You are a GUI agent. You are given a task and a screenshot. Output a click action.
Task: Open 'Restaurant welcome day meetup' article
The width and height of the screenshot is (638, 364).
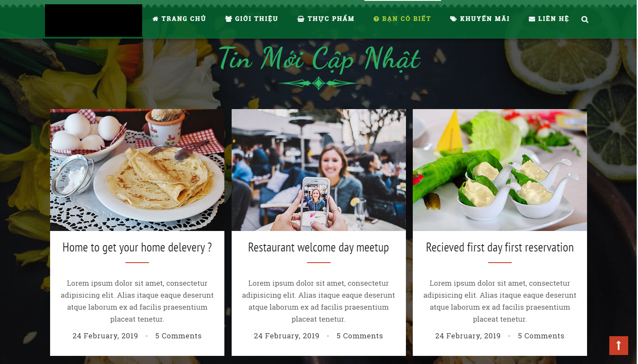coord(319,248)
